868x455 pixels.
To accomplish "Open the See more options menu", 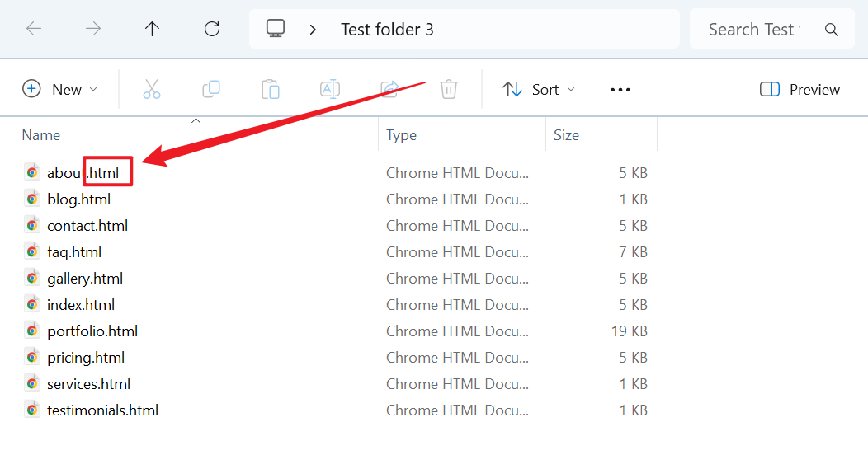I will (620, 89).
